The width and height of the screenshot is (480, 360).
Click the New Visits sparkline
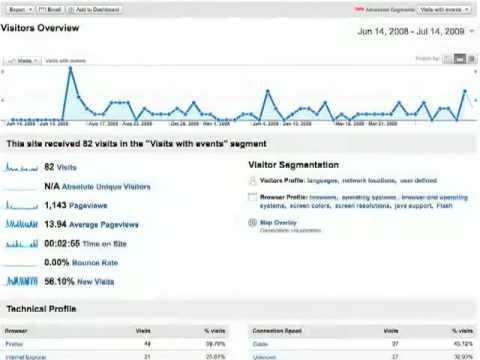pos(21,281)
